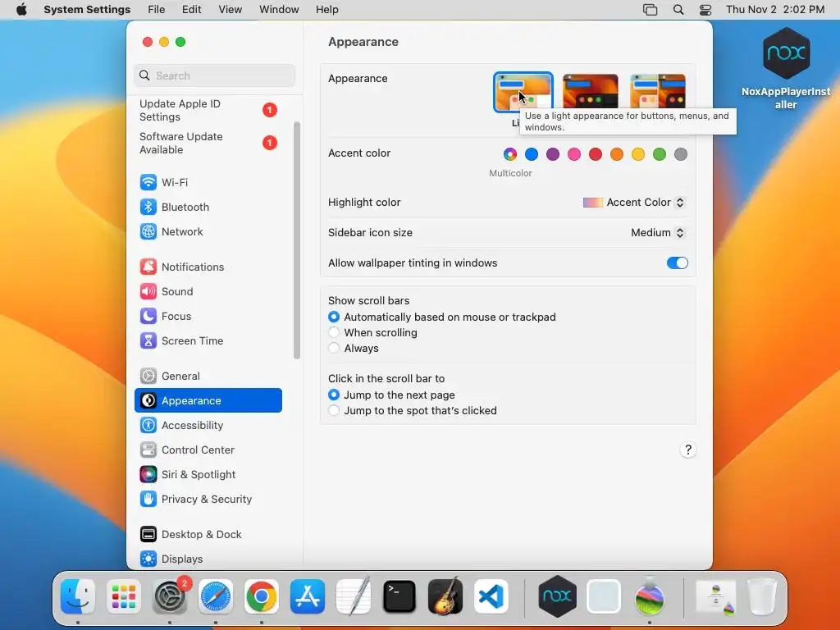Open TextEdit from the Dock
Viewport: 840px width, 630px height.
coord(354,596)
